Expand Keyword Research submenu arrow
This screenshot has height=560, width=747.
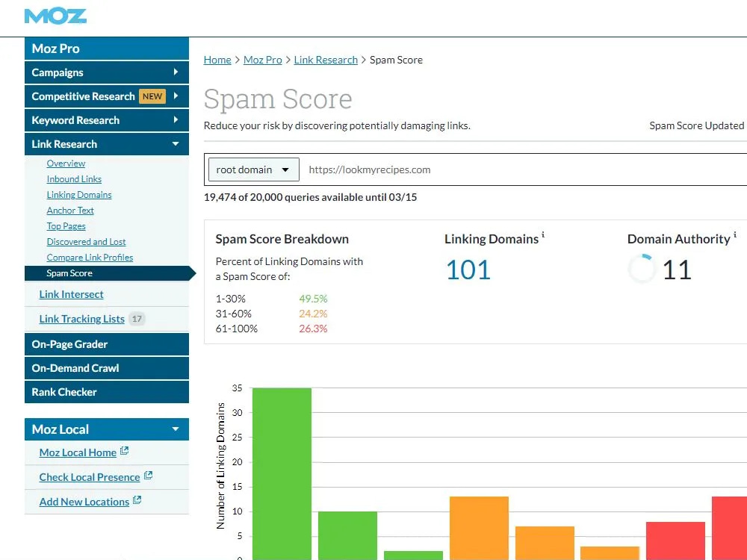point(176,119)
